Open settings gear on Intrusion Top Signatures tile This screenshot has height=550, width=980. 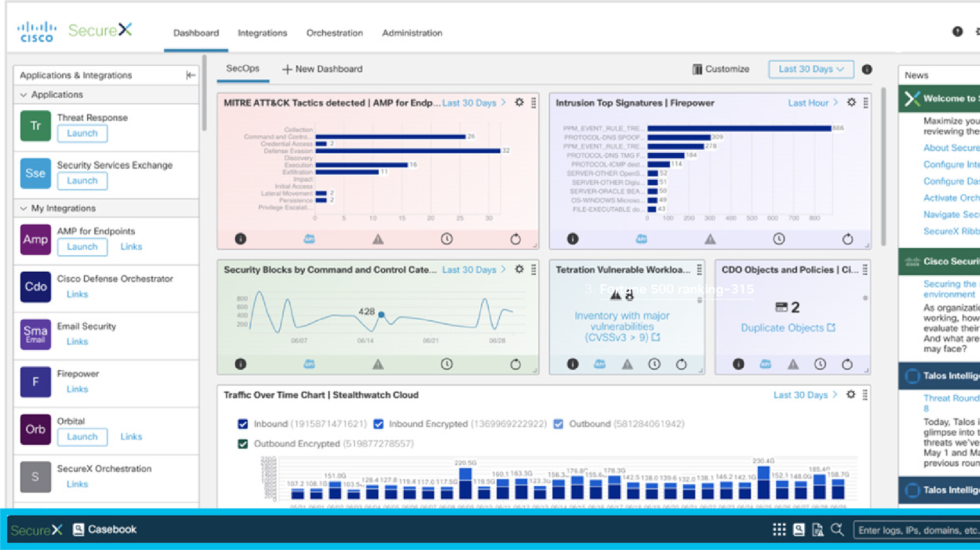(x=851, y=103)
